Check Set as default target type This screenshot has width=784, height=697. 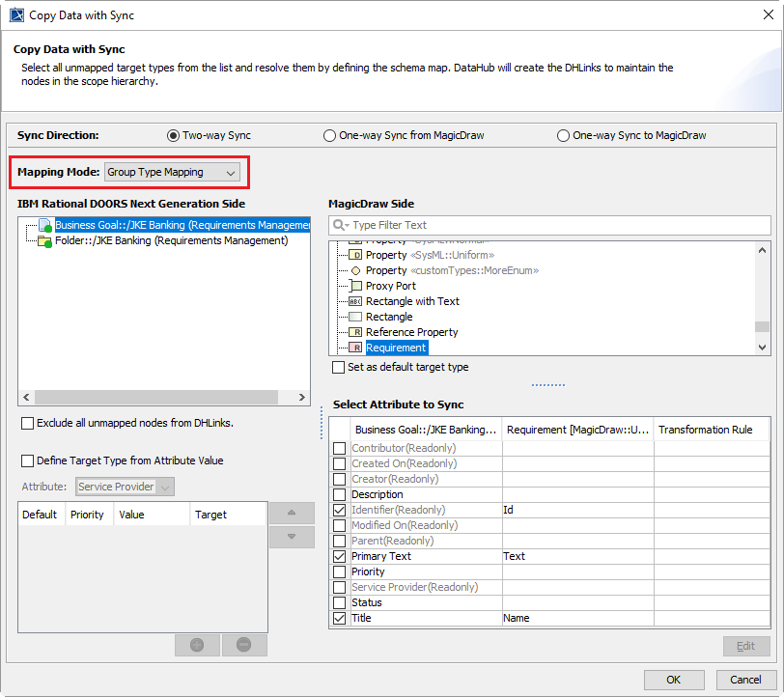pos(338,368)
